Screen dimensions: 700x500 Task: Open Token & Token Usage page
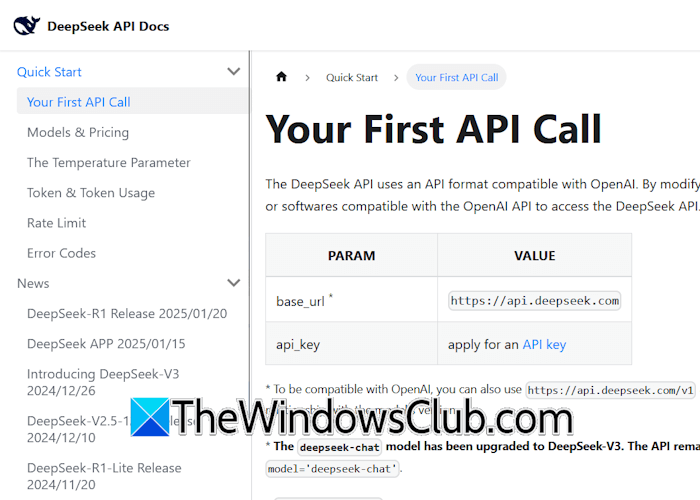[x=91, y=193]
